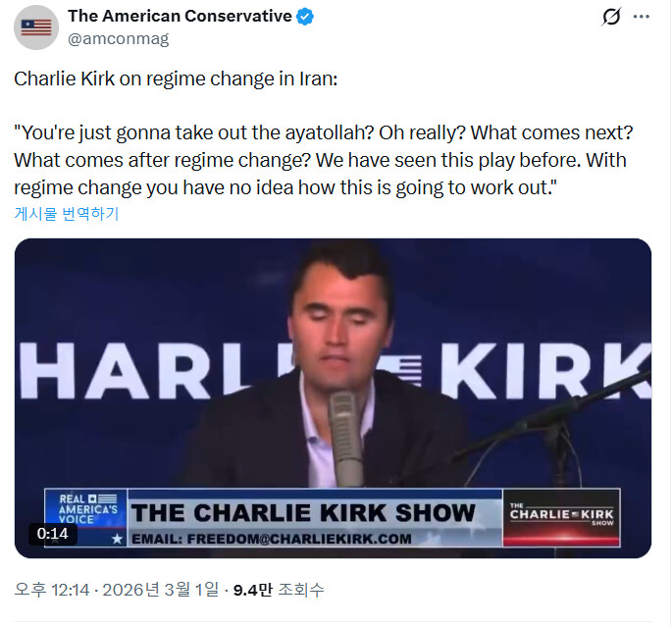672x626 pixels.
Task: Open the three-dot more options menu
Action: point(642,17)
